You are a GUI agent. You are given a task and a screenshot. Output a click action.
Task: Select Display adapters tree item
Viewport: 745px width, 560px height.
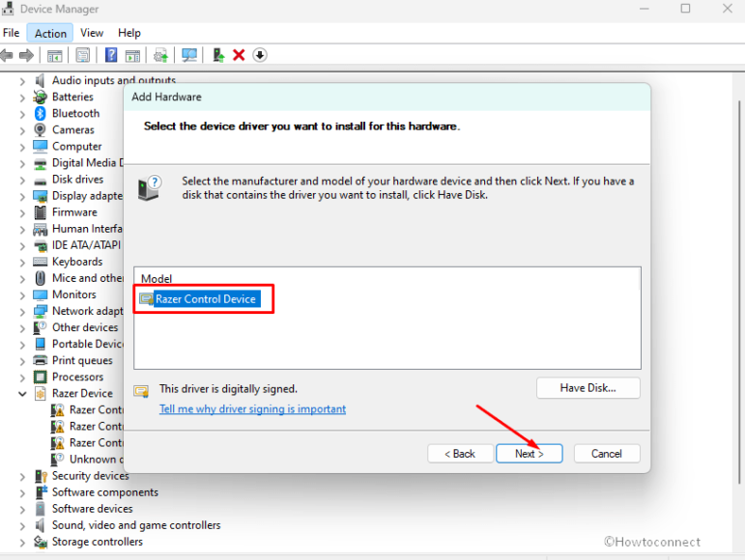pos(87,196)
